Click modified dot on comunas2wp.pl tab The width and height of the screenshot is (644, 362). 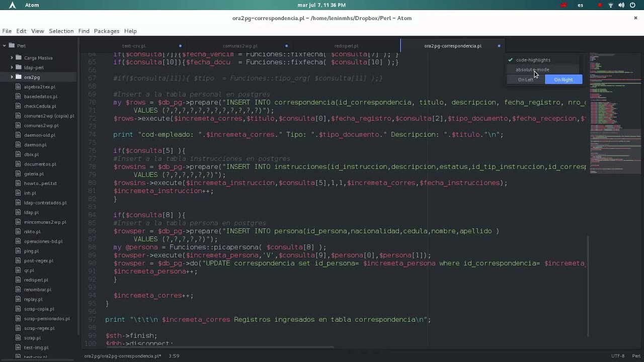tap(286, 46)
